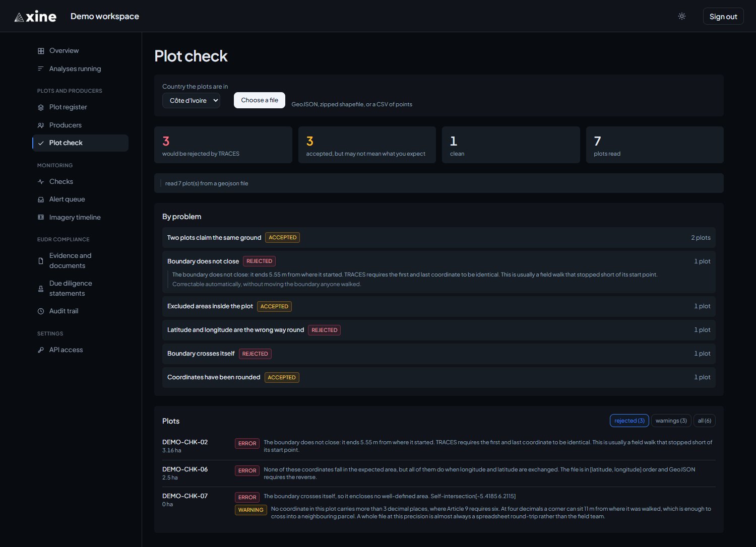Collapse the Boundary does not close row
Screen dimensions: 756x547
(x=438, y=261)
